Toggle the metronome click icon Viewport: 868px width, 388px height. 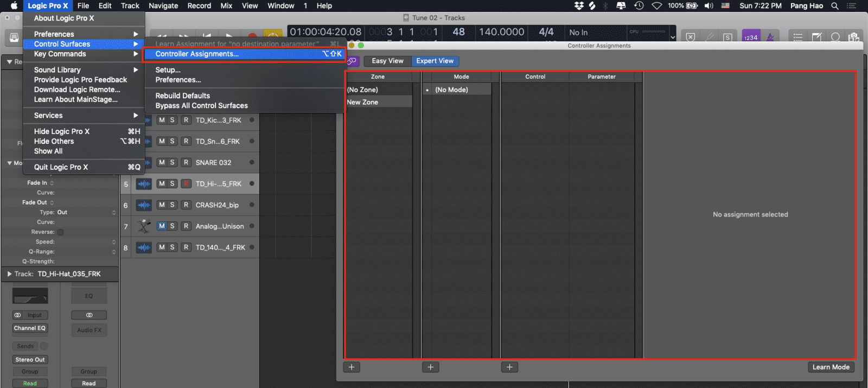(770, 37)
